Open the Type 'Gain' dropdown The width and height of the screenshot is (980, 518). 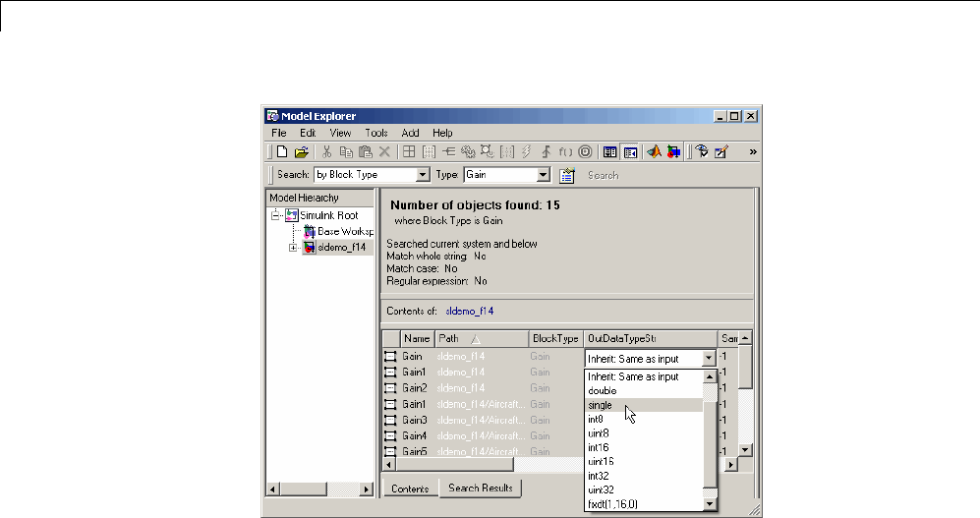click(544, 175)
